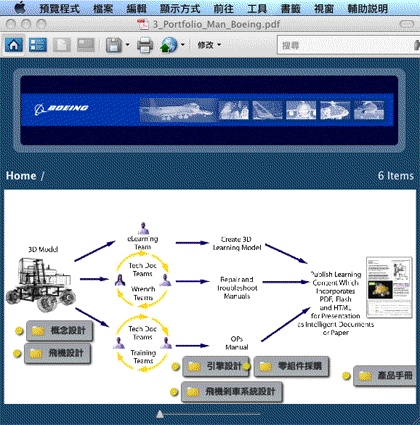The height and width of the screenshot is (425, 420).
Task: Open the 工具 menu
Action: [257, 8]
